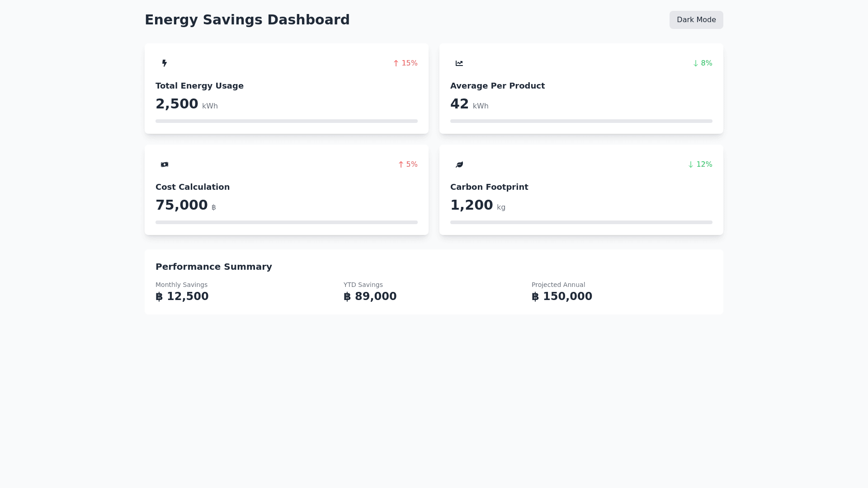868x488 pixels.
Task: Click the lightning bolt energy icon
Action: pos(165,63)
